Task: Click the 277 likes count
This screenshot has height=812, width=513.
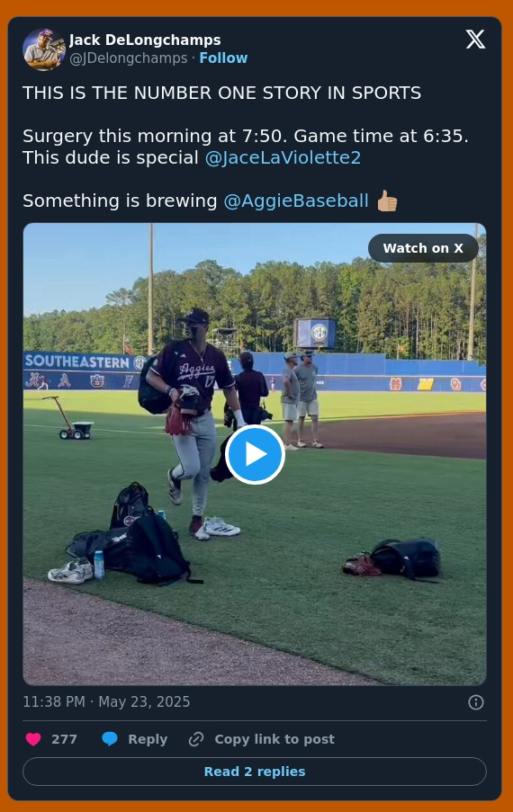Action: pyautogui.click(x=64, y=739)
